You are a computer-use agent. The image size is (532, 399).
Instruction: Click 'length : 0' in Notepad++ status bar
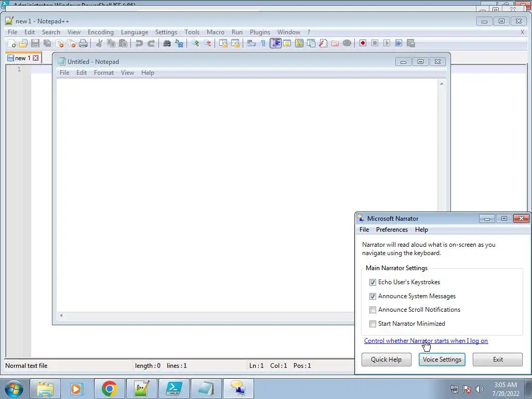point(148,366)
